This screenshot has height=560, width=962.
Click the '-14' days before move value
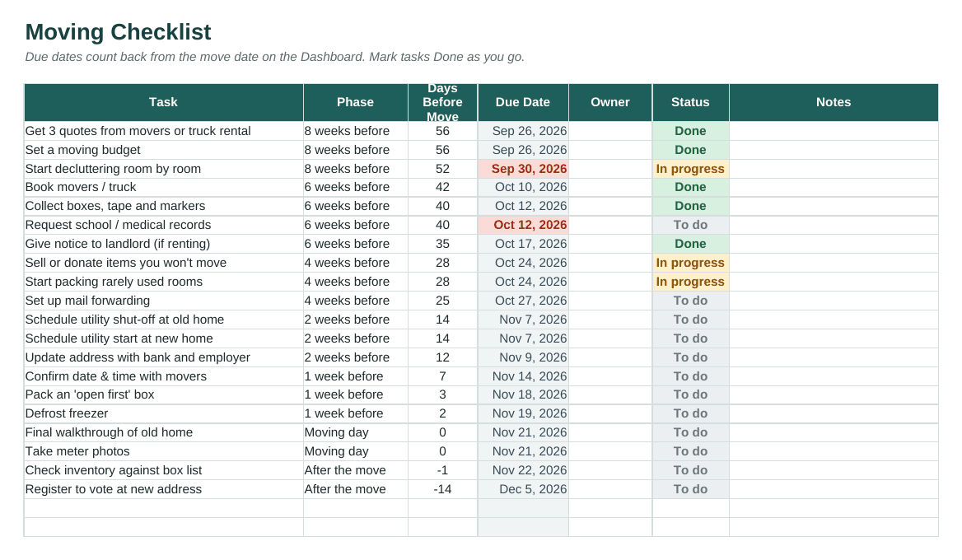442,490
